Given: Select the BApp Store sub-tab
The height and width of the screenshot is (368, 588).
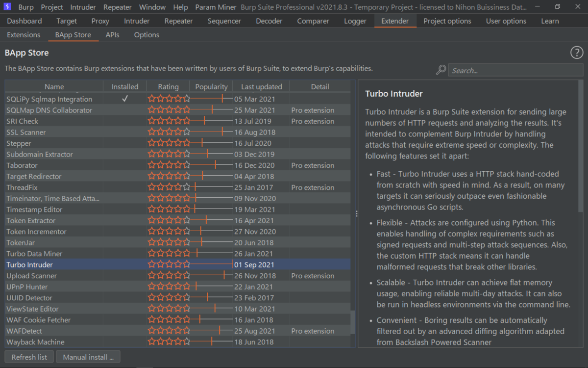Looking at the screenshot, I should pos(73,35).
